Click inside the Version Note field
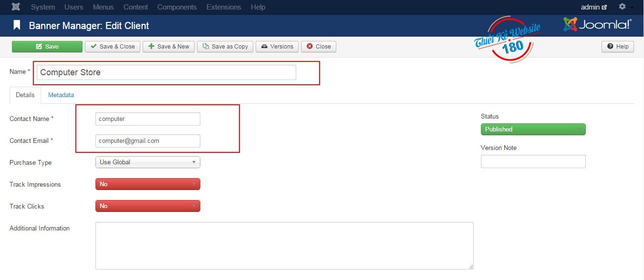Viewport: 644px width, 280px height. (x=533, y=161)
